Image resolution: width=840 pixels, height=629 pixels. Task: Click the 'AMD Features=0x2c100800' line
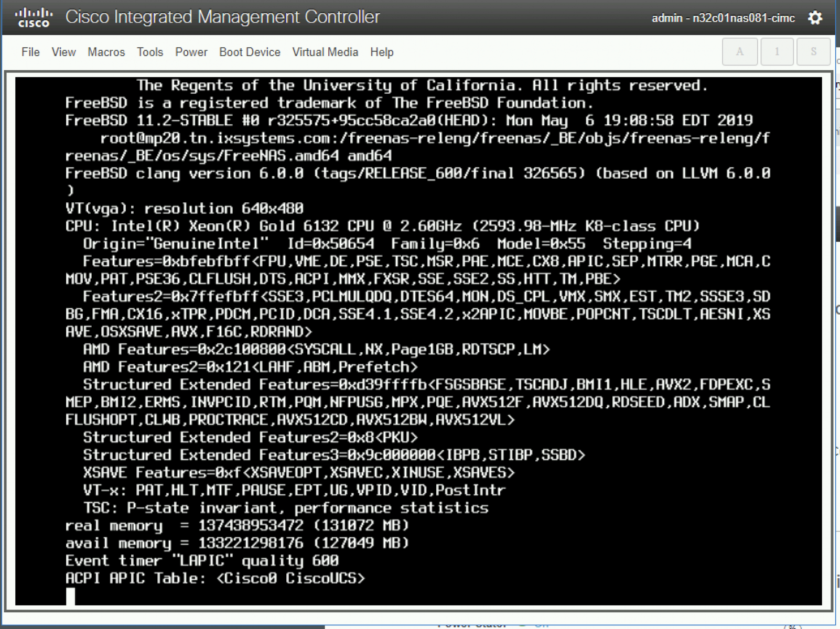pos(316,350)
